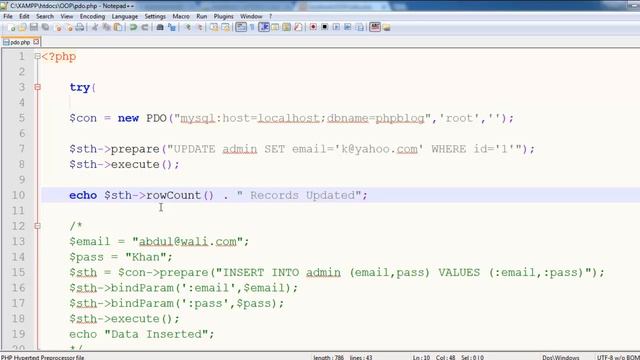Open the Plugins menu

223,16
